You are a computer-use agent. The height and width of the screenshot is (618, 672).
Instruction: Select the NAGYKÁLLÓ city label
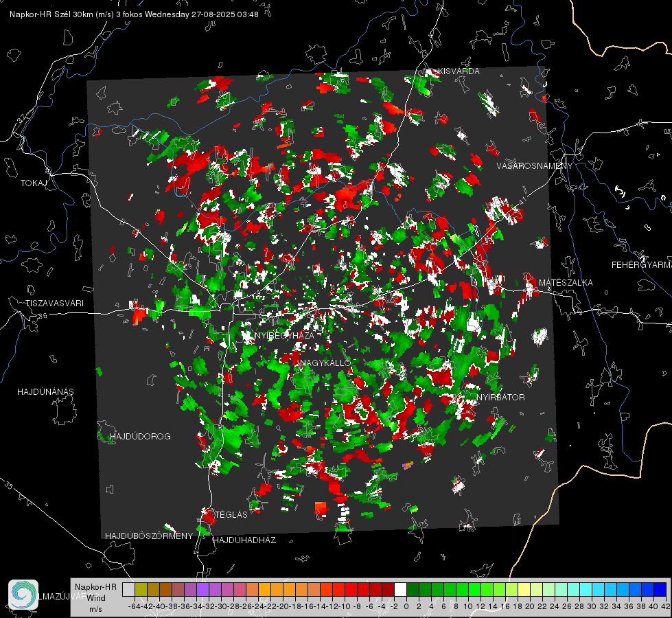(x=325, y=363)
